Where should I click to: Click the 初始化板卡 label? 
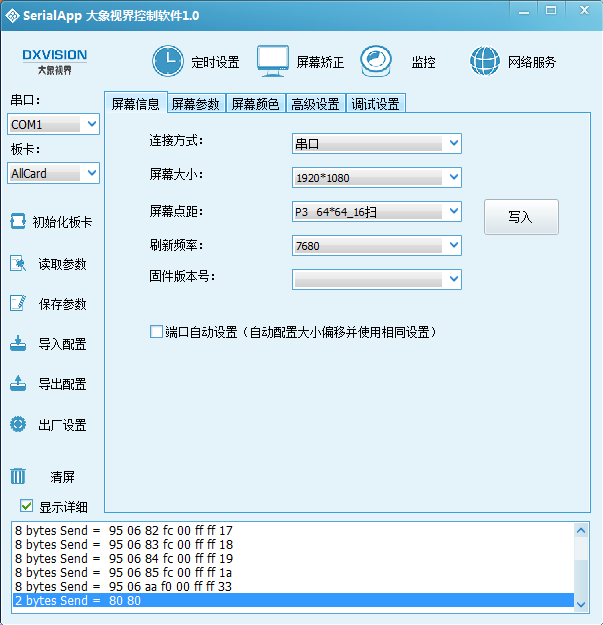[63, 222]
